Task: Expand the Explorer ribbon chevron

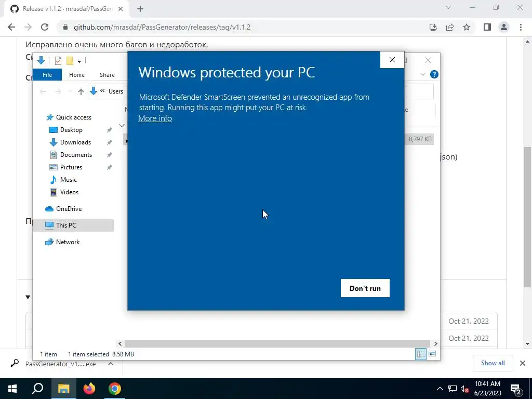Action: [x=423, y=74]
